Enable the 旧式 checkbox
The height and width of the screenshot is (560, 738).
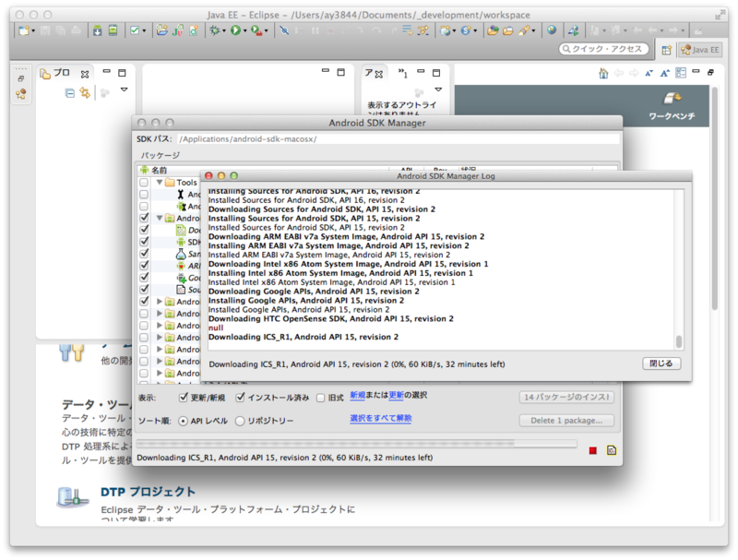(321, 399)
